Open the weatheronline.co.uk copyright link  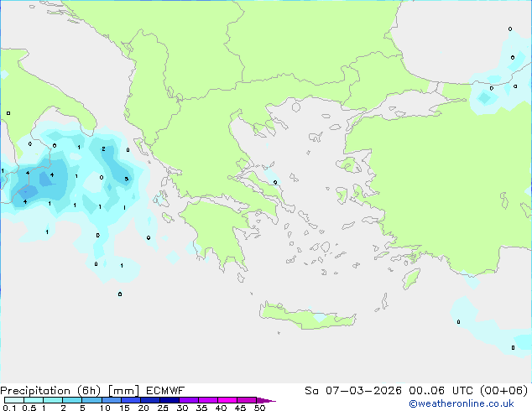pyautogui.click(x=462, y=403)
